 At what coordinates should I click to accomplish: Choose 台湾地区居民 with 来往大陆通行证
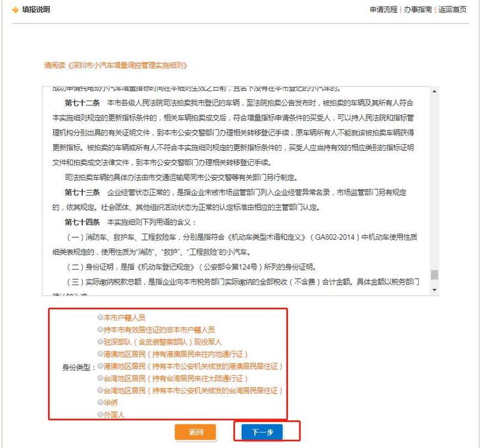pos(100,378)
